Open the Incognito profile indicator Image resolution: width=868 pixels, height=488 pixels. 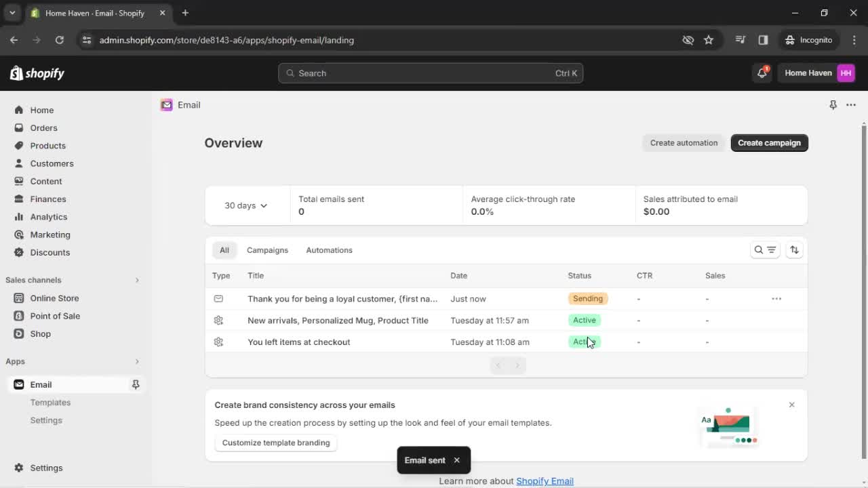point(808,40)
